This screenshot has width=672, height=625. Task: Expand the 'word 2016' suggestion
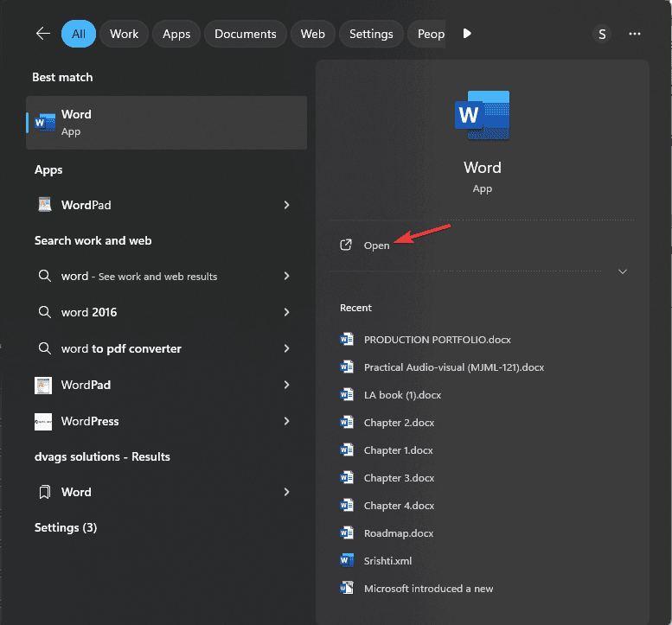(x=286, y=312)
